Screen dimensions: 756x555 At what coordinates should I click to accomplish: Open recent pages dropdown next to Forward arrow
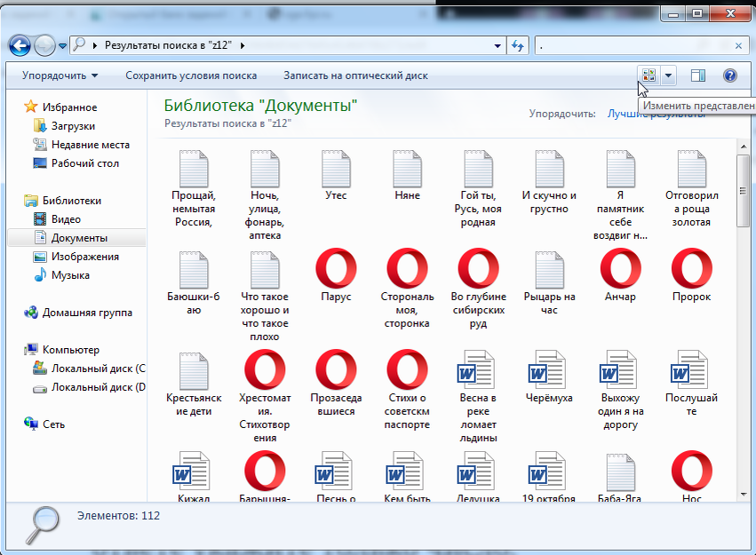[63, 46]
